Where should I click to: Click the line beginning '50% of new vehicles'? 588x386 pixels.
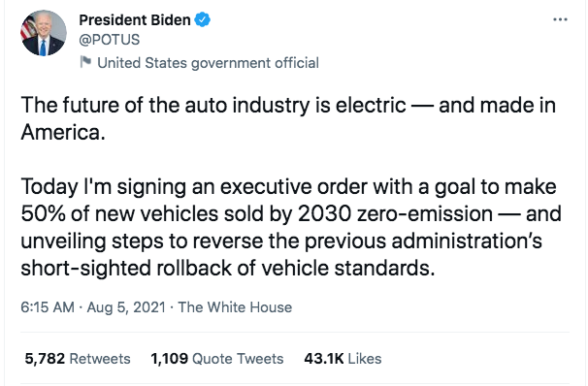pyautogui.click(x=291, y=213)
